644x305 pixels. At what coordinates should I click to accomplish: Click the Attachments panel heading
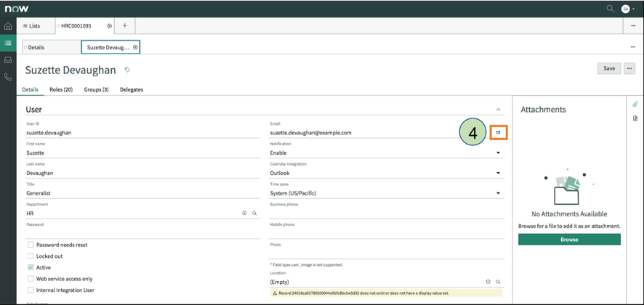pyautogui.click(x=543, y=110)
